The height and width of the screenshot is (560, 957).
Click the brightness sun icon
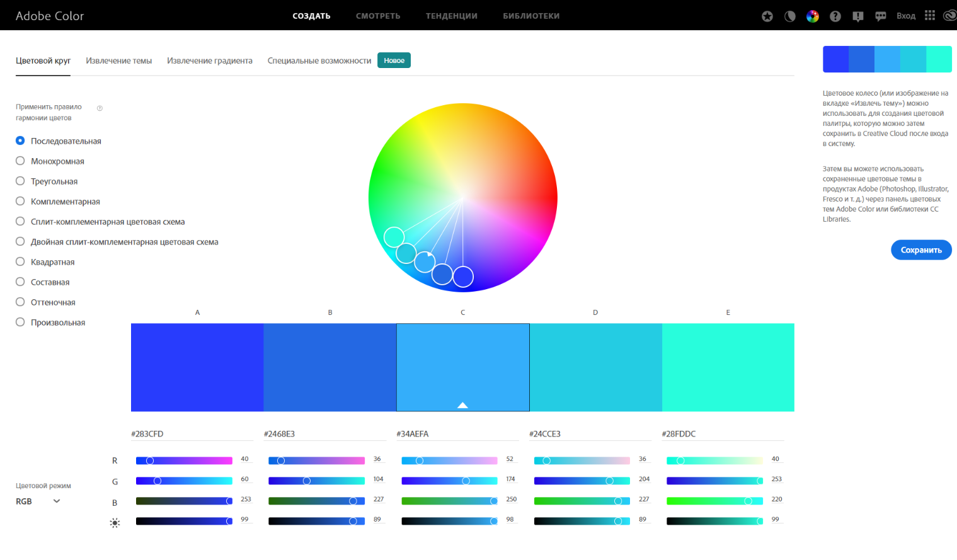[115, 523]
